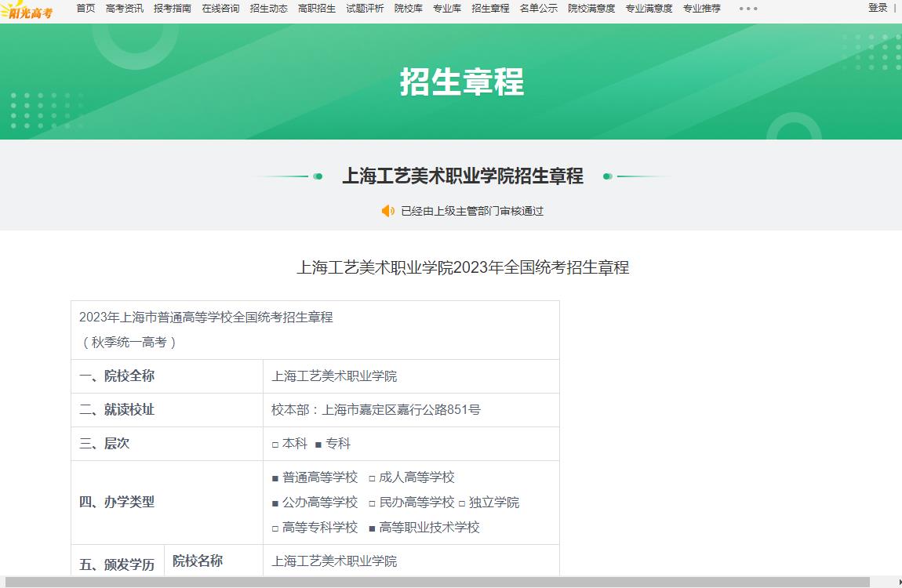Click the school name in the 院校名称 row
Screen dimensions: 902x588
pyautogui.click(x=334, y=561)
